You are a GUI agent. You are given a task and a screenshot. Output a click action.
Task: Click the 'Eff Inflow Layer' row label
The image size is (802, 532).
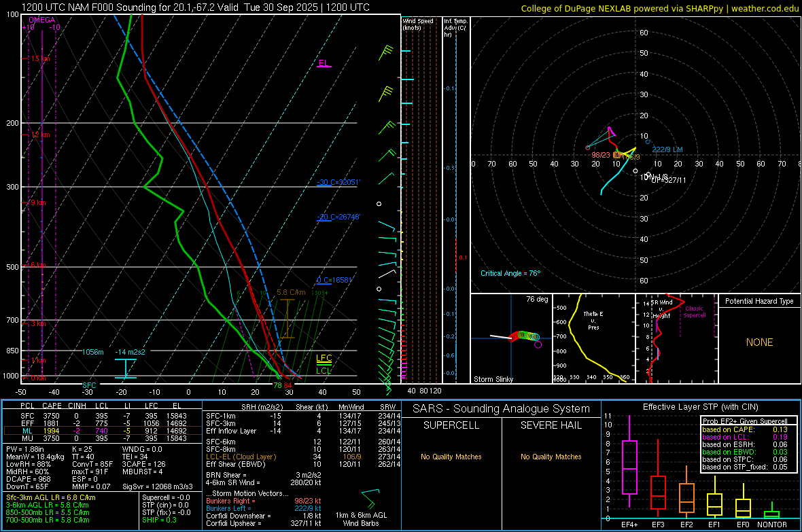tap(230, 431)
